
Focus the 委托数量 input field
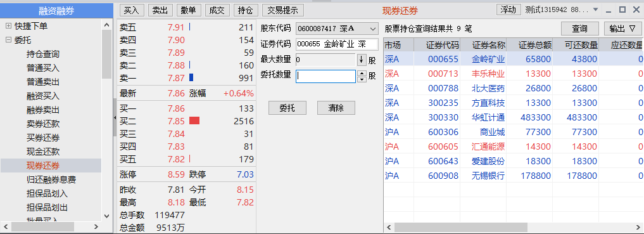coord(325,76)
